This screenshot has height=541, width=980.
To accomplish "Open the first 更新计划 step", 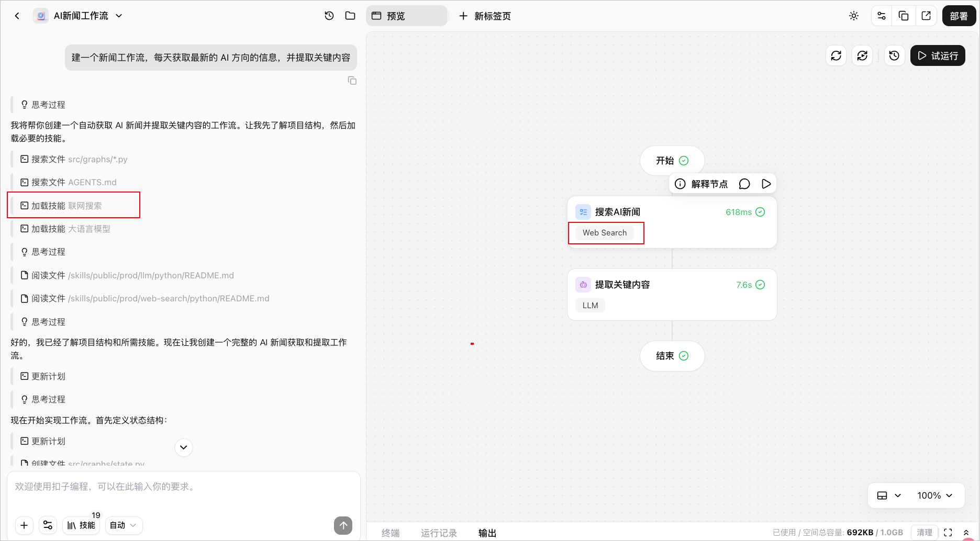I will tap(43, 376).
